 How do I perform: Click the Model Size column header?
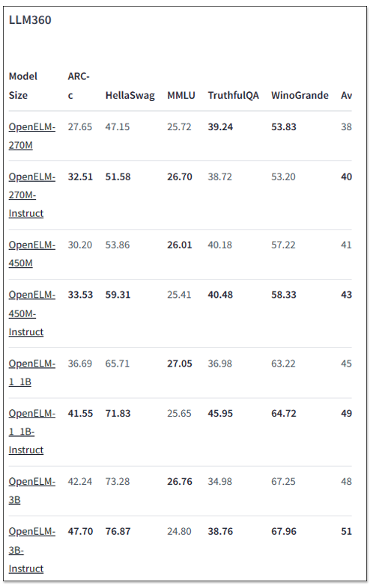[x=23, y=85]
